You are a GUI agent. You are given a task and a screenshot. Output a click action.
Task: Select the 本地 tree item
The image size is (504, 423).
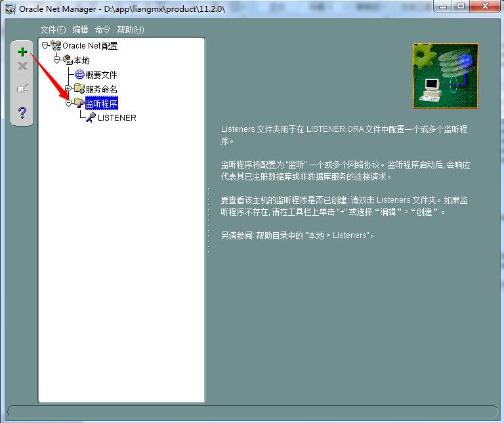[81, 60]
